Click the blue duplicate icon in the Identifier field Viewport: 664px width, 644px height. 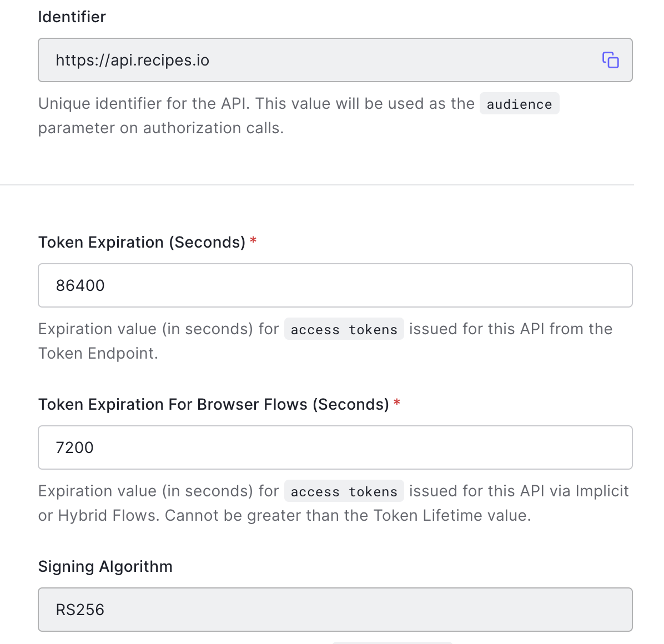point(610,60)
